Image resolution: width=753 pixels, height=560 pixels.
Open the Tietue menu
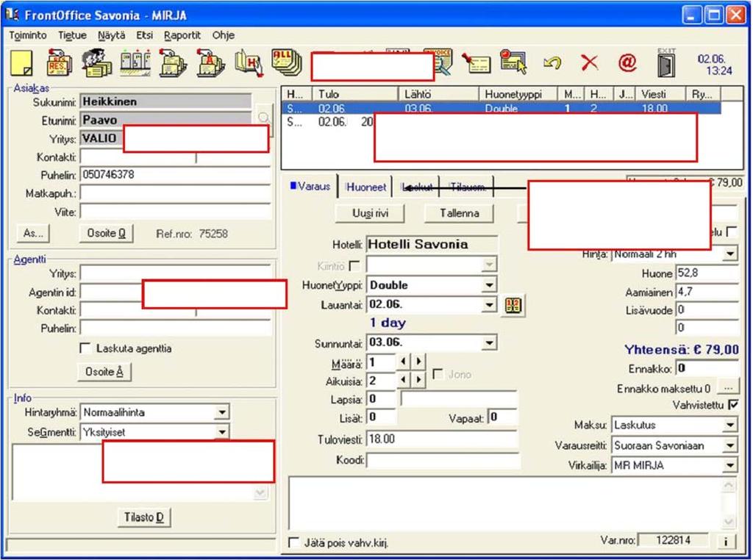click(73, 35)
